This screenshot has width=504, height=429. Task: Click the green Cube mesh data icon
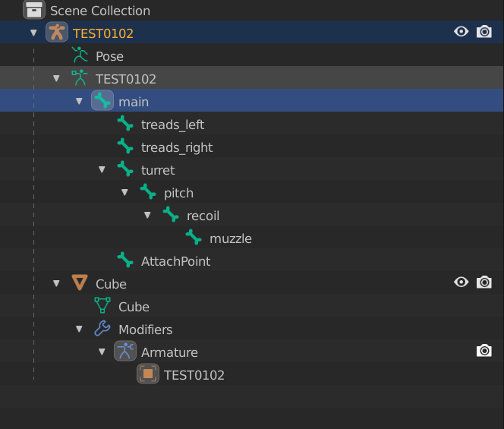(102, 305)
